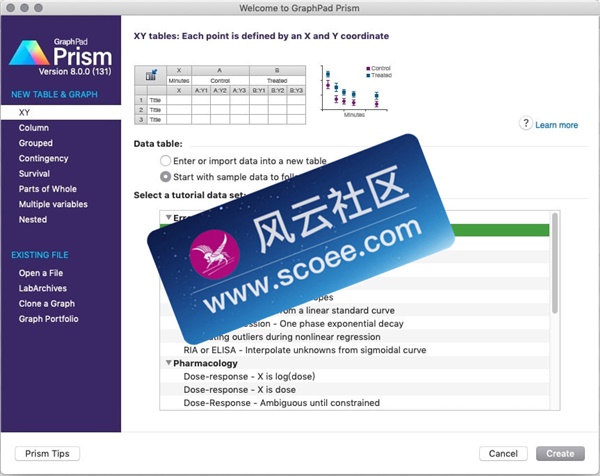600x476 pixels.
Task: Collapse the first tutorial group triangle
Action: point(167,217)
